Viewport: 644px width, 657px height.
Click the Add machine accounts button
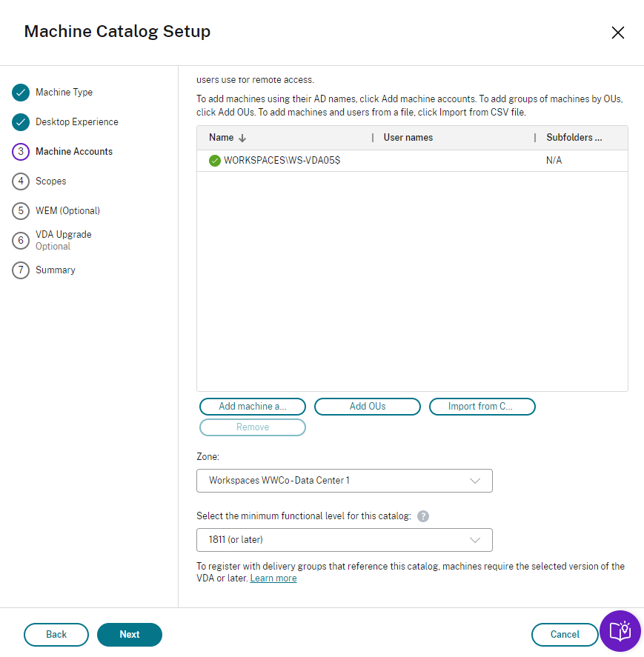pyautogui.click(x=253, y=407)
